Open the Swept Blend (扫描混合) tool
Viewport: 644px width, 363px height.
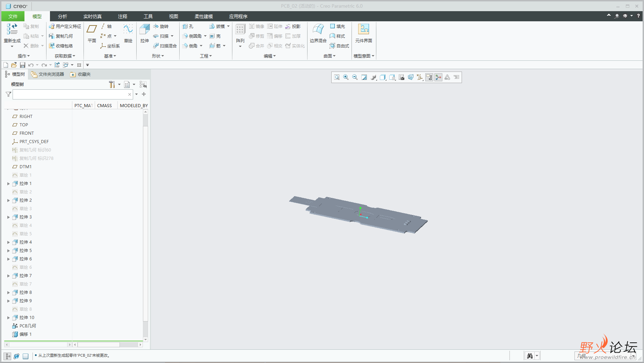coord(165,46)
